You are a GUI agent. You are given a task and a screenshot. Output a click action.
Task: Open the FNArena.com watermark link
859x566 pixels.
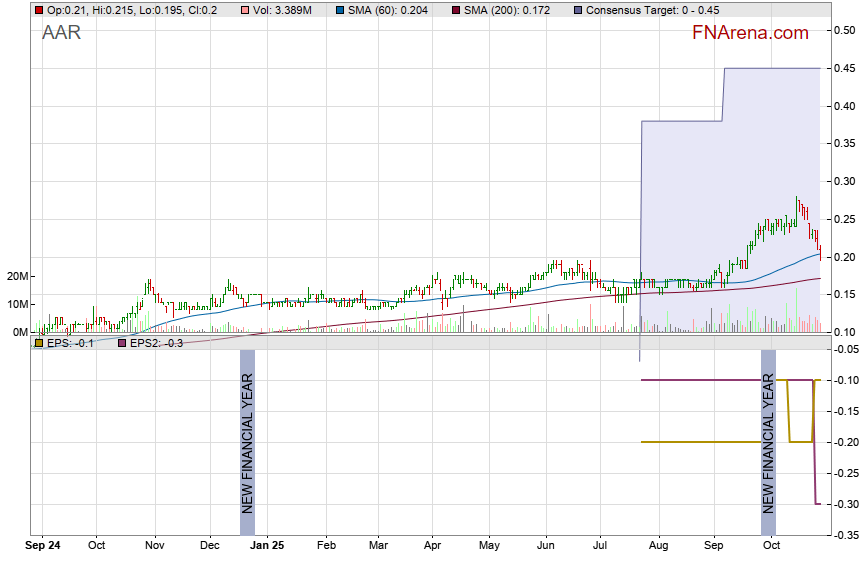[x=750, y=33]
